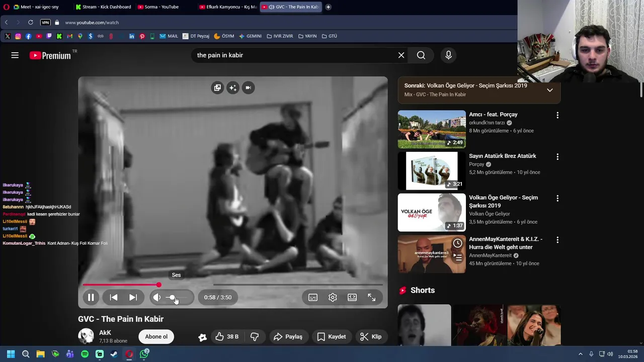Viewport: 644px width, 362px height.
Task: Open the Pinterest bookmark
Action: point(142,36)
